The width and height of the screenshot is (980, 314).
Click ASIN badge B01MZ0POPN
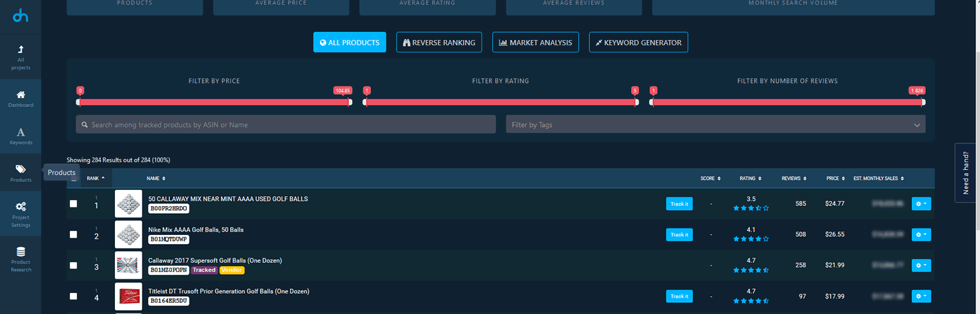pos(169,270)
